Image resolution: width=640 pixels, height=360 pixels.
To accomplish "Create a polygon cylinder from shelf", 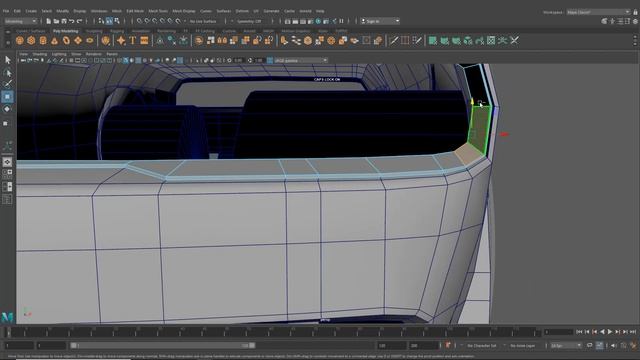I will click(x=43, y=40).
